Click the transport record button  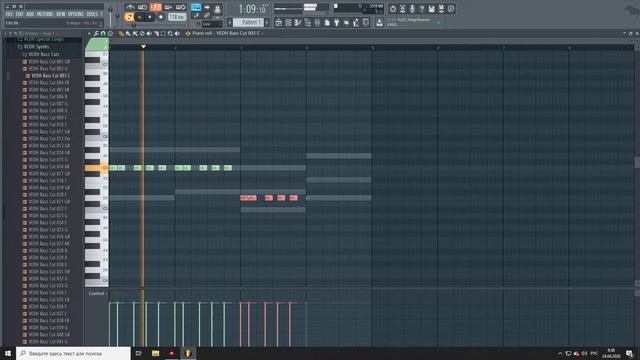[x=160, y=17]
